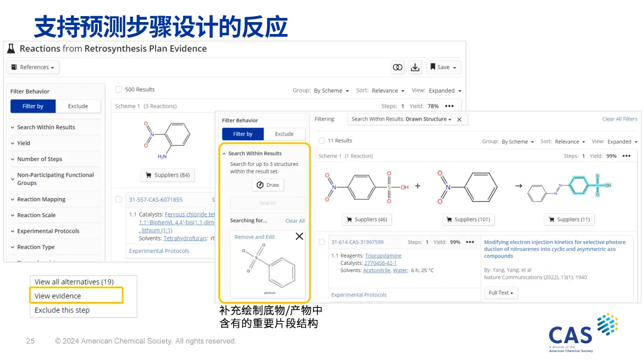Click the Draw structure button
Viewport: 644px width, 364px height.
pyautogui.click(x=268, y=186)
